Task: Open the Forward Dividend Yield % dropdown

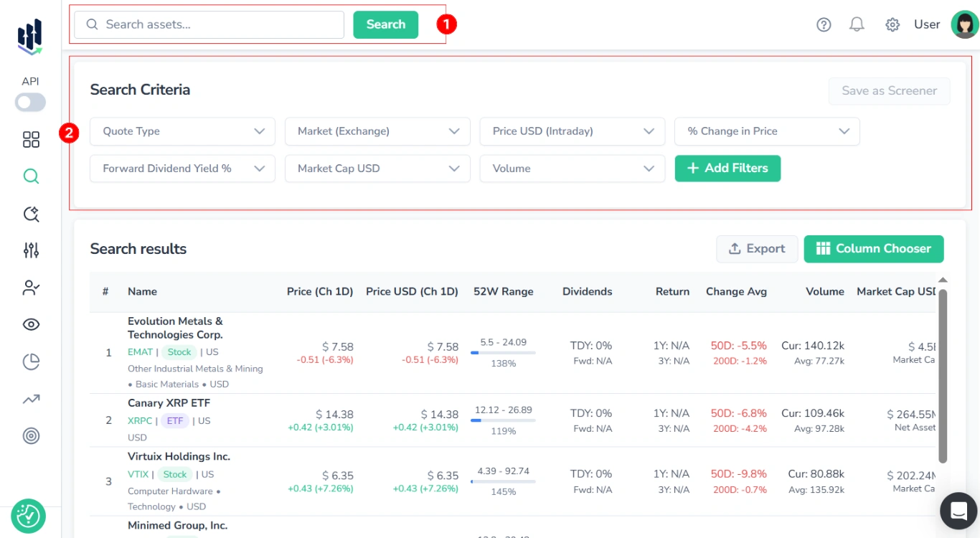Action: point(182,169)
